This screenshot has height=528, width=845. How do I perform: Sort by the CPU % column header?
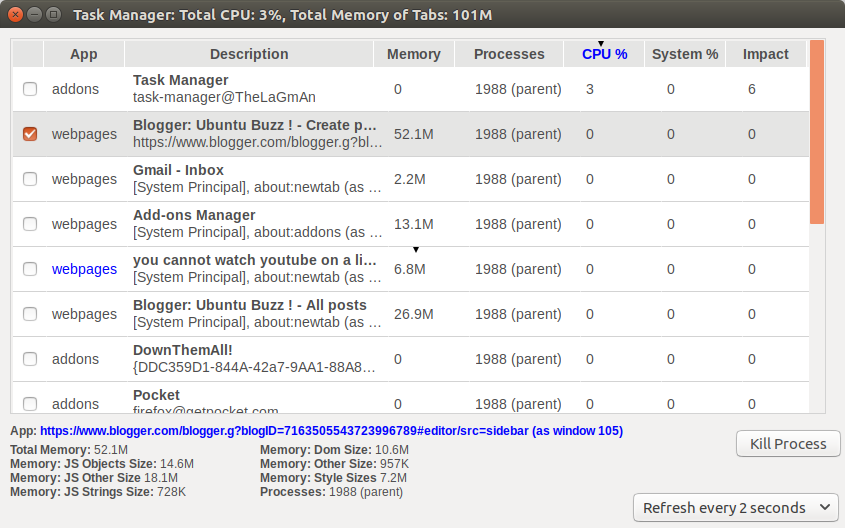click(x=605, y=54)
